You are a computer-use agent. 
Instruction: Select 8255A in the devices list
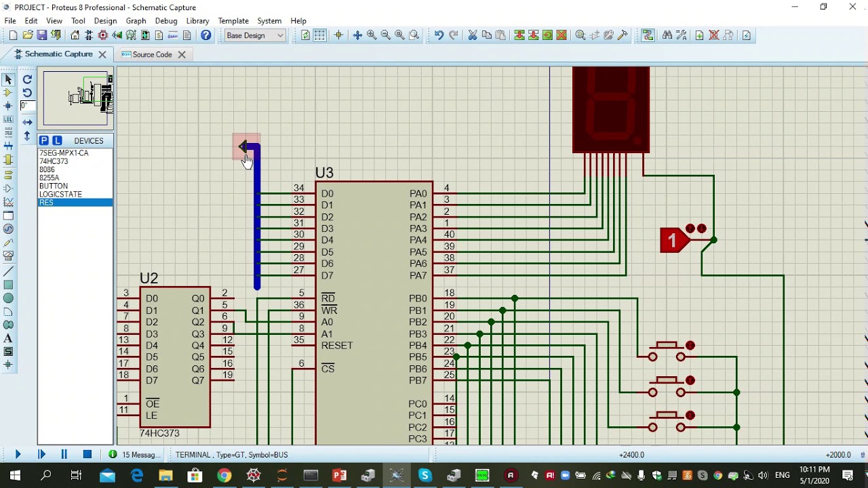pyautogui.click(x=49, y=178)
